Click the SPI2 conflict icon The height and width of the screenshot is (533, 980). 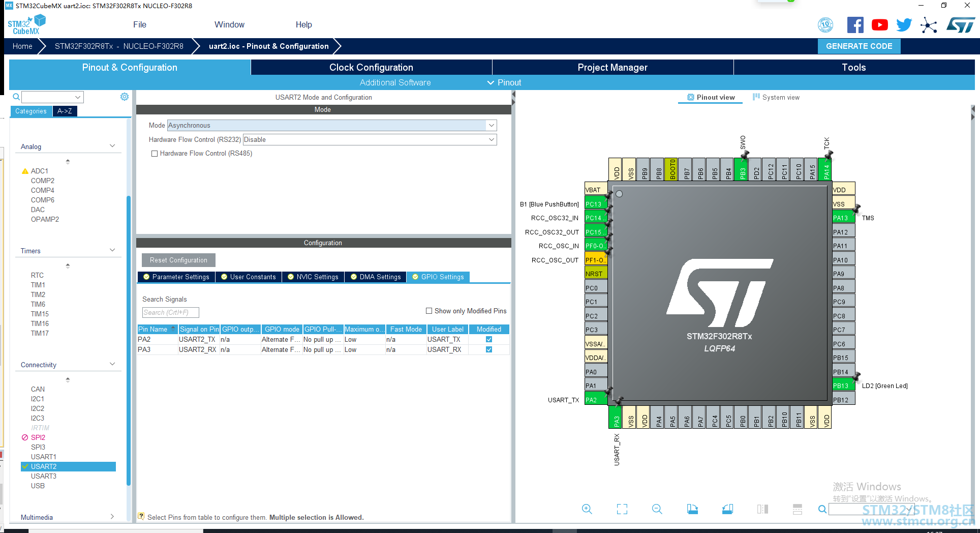pyautogui.click(x=25, y=437)
